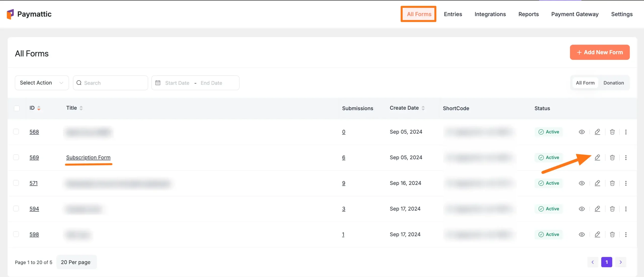
Task: Click into the Search input field
Action: 113,83
